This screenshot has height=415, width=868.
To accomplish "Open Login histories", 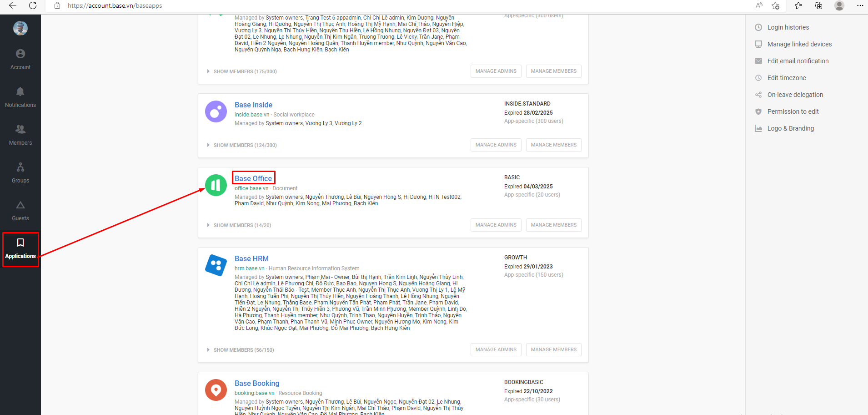I will (788, 27).
